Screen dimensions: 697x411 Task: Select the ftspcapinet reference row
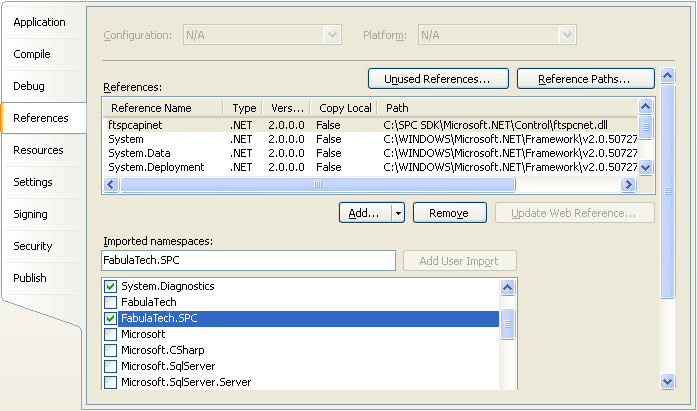[370, 125]
